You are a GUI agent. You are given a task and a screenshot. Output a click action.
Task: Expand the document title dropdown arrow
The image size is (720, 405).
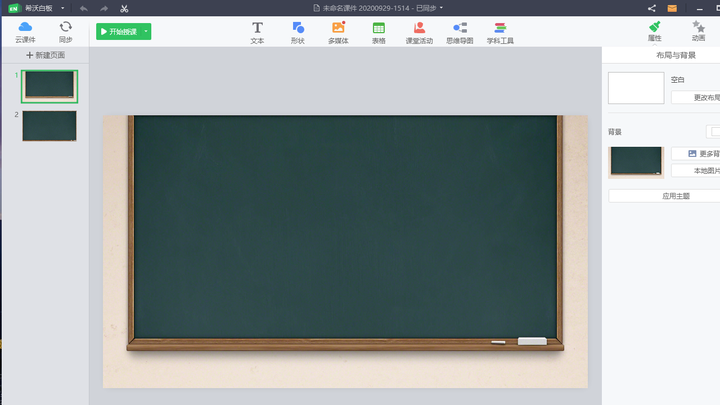(x=441, y=8)
